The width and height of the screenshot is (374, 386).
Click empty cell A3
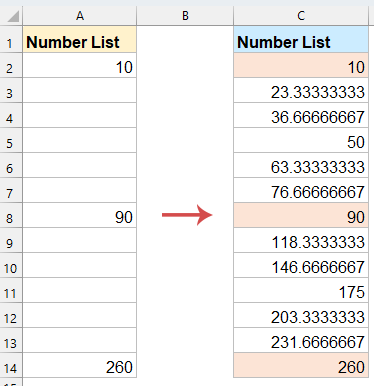tap(80, 90)
